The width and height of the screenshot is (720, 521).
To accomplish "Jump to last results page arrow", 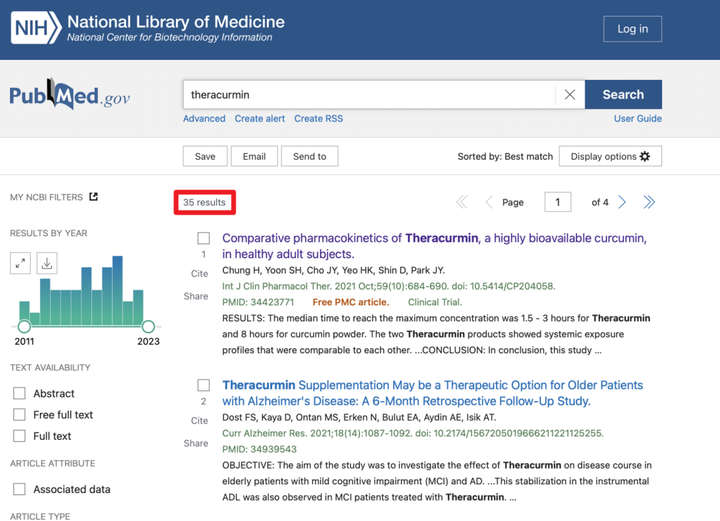I will [649, 202].
